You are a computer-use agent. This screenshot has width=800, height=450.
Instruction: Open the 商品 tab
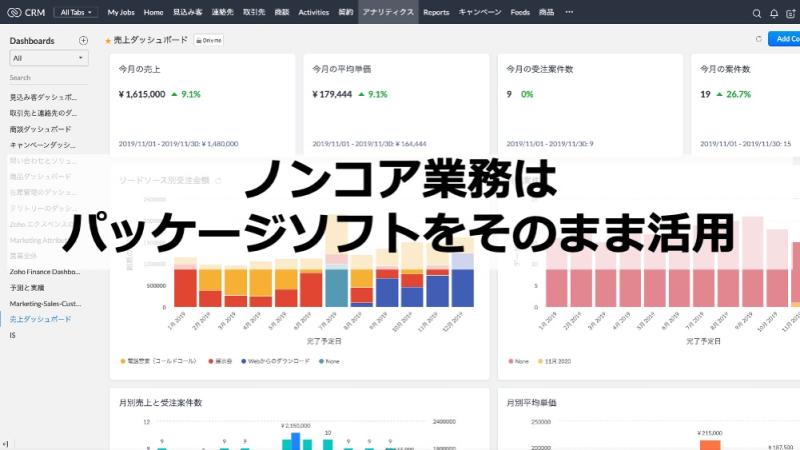click(546, 12)
